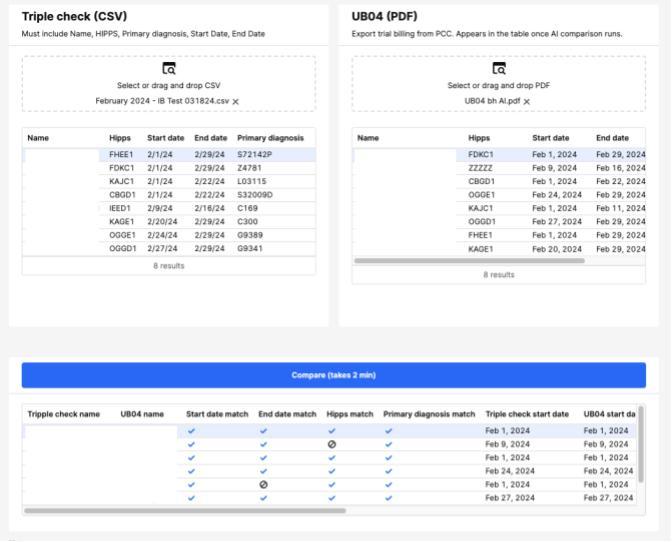Select the ZZZZZ row in UB04 table
The height and width of the screenshot is (542, 672).
coord(499,168)
